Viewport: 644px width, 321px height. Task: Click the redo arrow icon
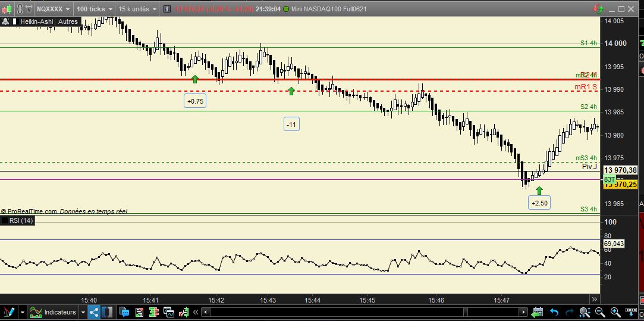coord(570,312)
